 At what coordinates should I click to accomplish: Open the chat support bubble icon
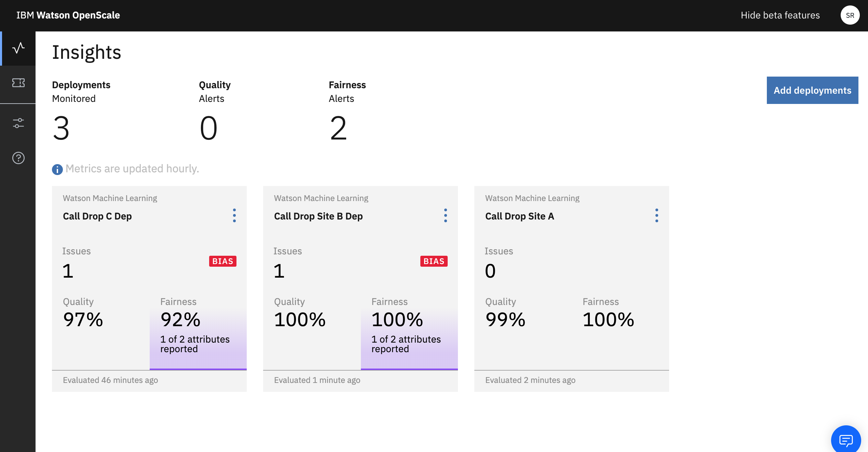coord(846,440)
